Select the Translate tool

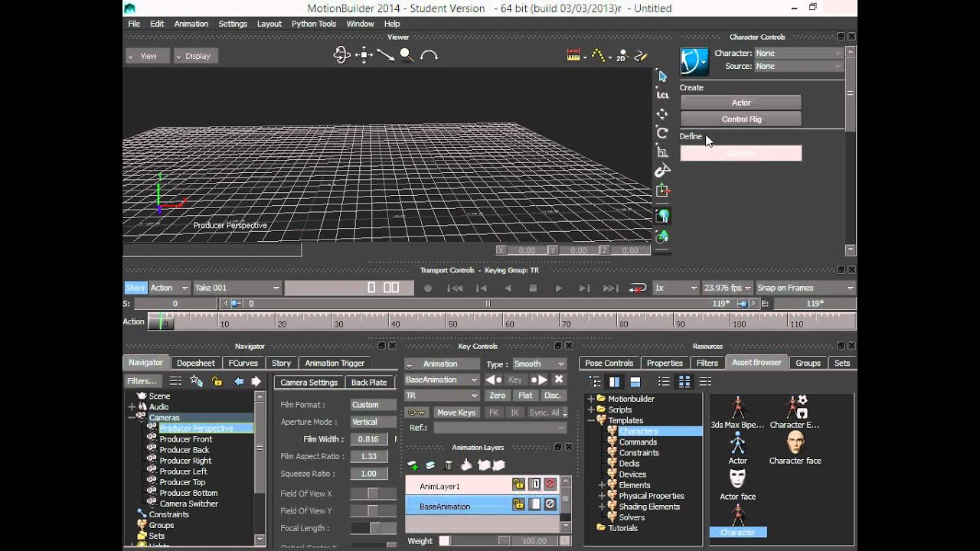662,114
